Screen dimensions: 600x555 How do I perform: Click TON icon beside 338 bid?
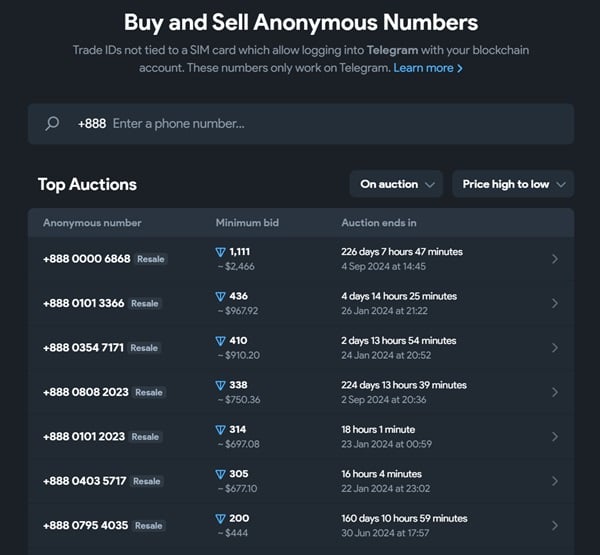click(x=221, y=385)
